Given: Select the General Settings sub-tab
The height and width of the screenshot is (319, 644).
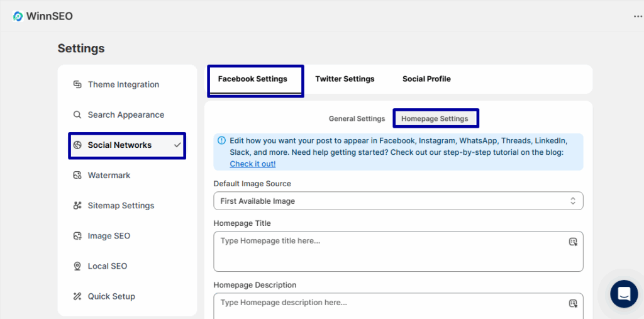Looking at the screenshot, I should 357,118.
